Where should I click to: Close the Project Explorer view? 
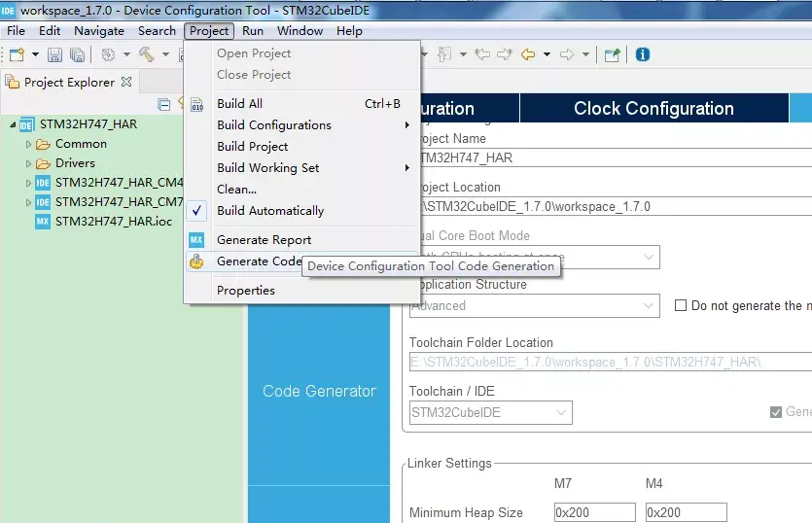[126, 82]
